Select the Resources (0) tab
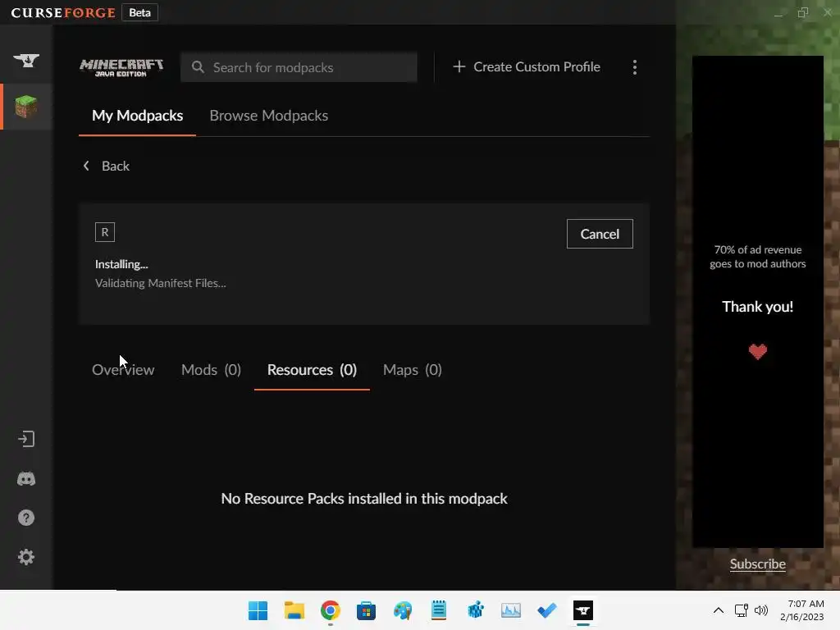The width and height of the screenshot is (840, 630). (312, 370)
